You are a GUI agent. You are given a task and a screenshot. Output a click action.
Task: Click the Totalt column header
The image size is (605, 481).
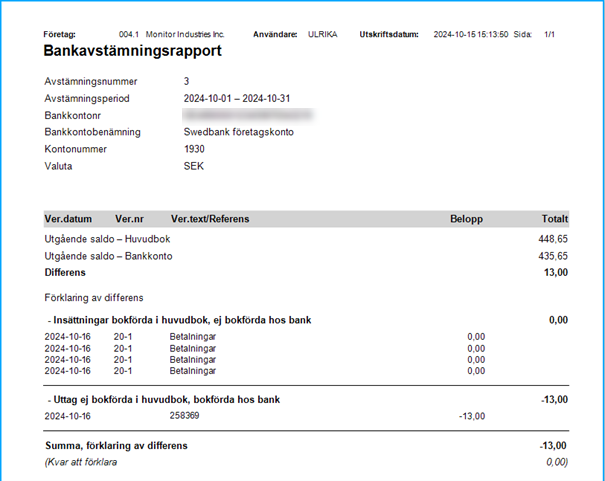coord(555,219)
